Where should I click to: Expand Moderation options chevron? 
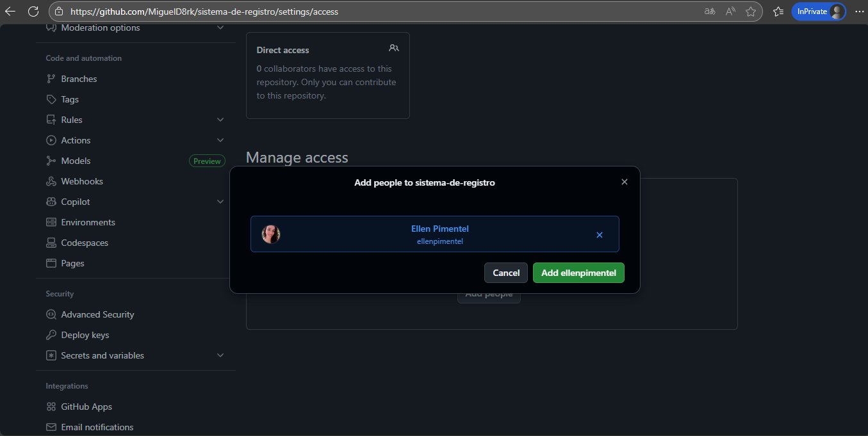pyautogui.click(x=220, y=28)
